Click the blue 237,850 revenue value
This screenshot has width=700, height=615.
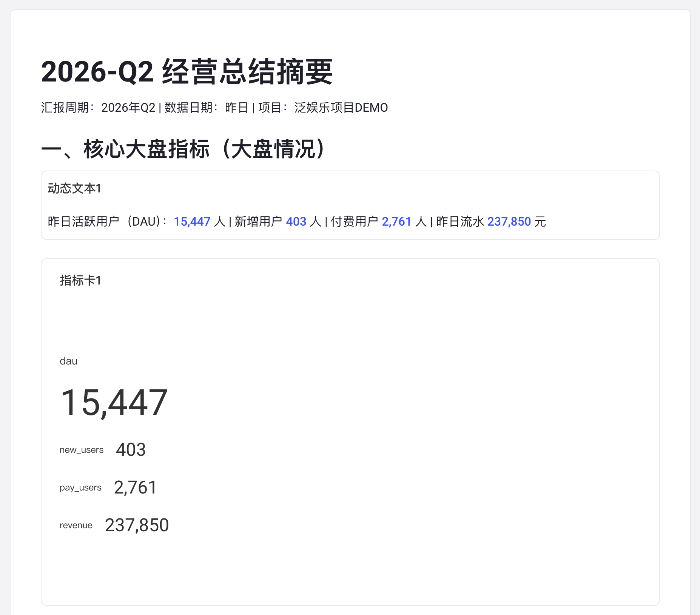click(x=509, y=221)
